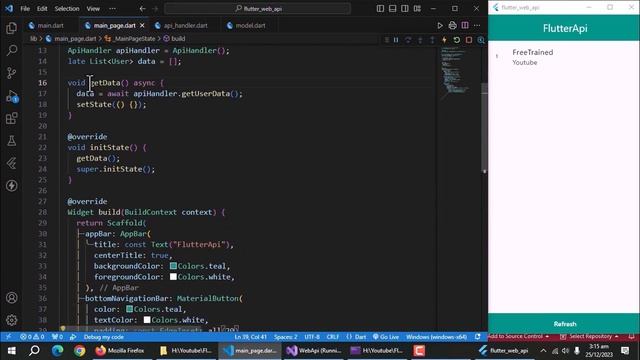This screenshot has height=360, width=640.
Task: Open the View menu
Action: [x=93, y=9]
